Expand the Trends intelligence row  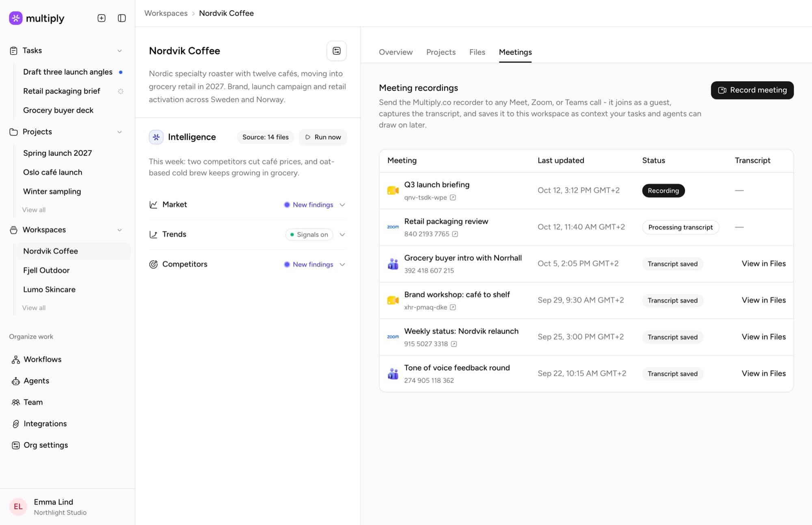[x=342, y=235]
